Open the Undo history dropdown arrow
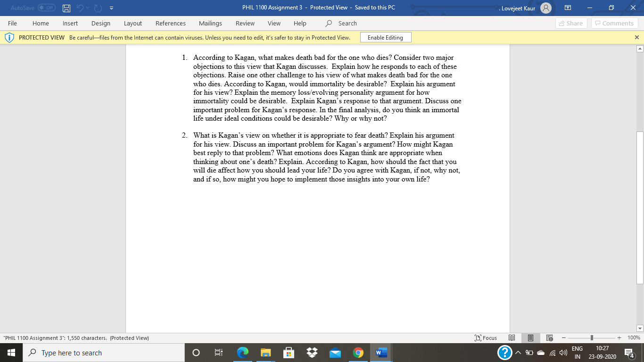This screenshot has width=644, height=362. coord(87,8)
